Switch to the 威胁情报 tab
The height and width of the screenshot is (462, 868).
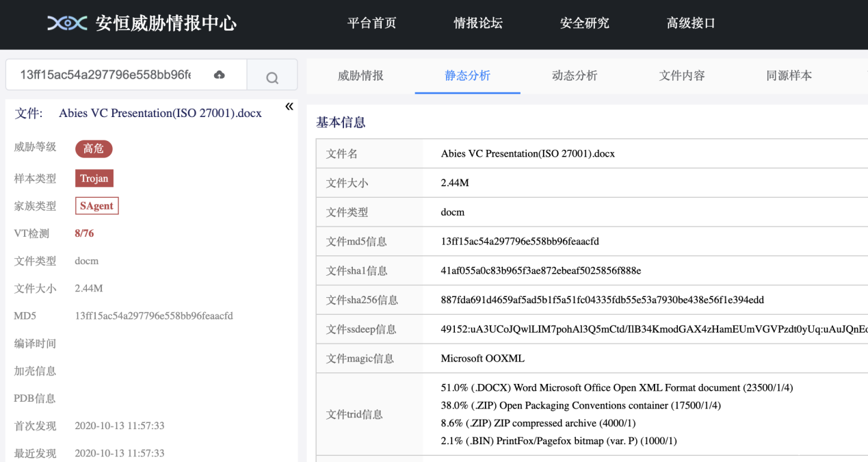click(360, 76)
